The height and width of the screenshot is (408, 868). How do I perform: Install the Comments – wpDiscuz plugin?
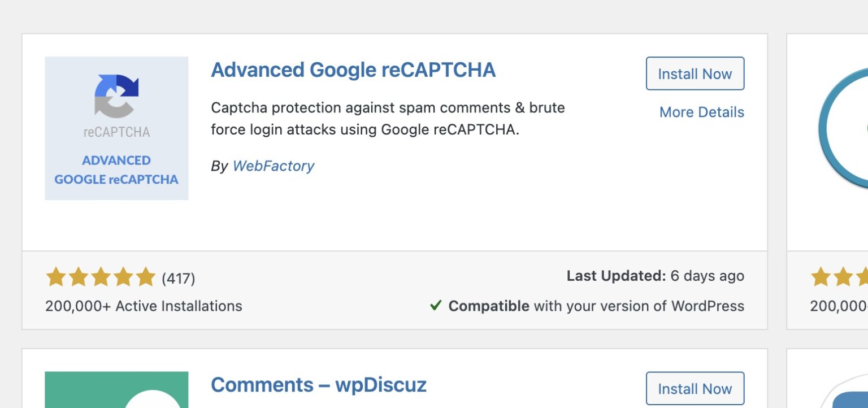pos(695,389)
